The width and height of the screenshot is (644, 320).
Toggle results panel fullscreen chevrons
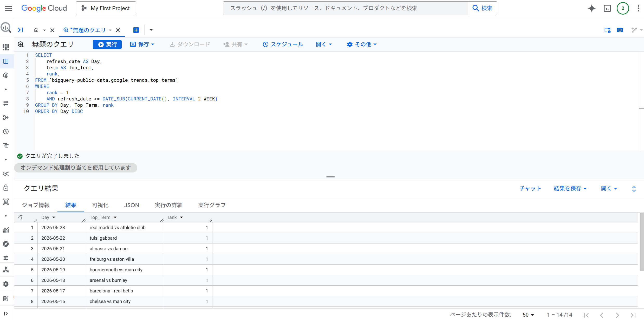pos(634,189)
